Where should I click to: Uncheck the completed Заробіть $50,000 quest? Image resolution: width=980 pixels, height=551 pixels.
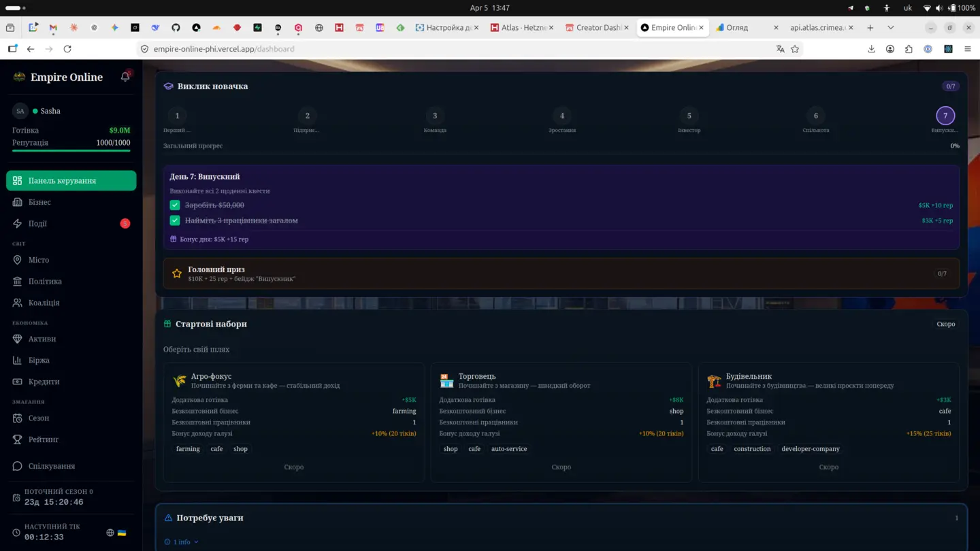[x=175, y=205]
